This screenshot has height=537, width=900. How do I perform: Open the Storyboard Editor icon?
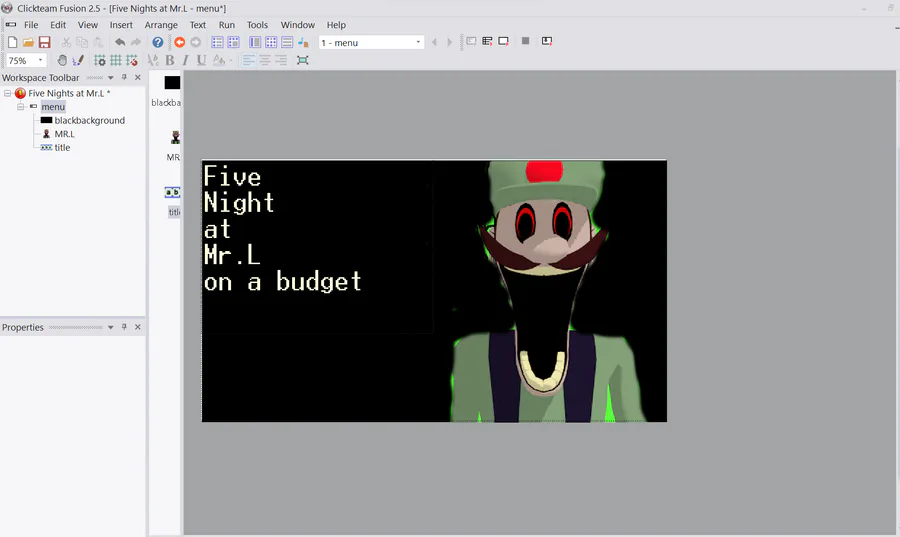click(218, 42)
